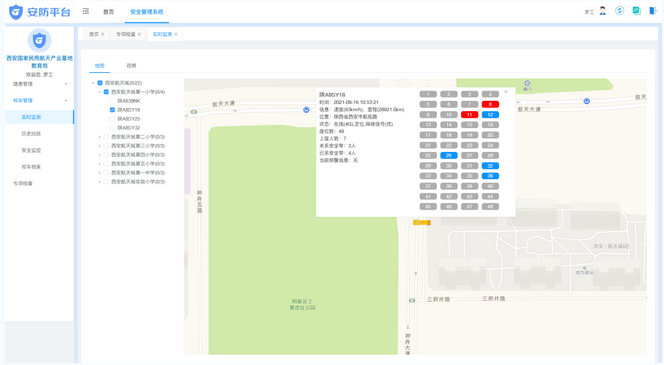Collapse the 西安航天城第一小学 tree node
The image size is (664, 365).
(100, 92)
